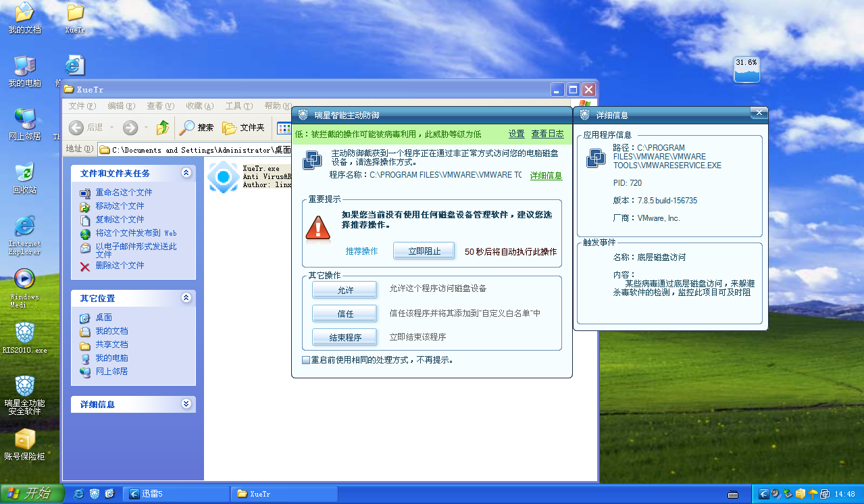Click 信任 button to whitelist program
Viewport: 864px width, 504px height.
point(345,313)
